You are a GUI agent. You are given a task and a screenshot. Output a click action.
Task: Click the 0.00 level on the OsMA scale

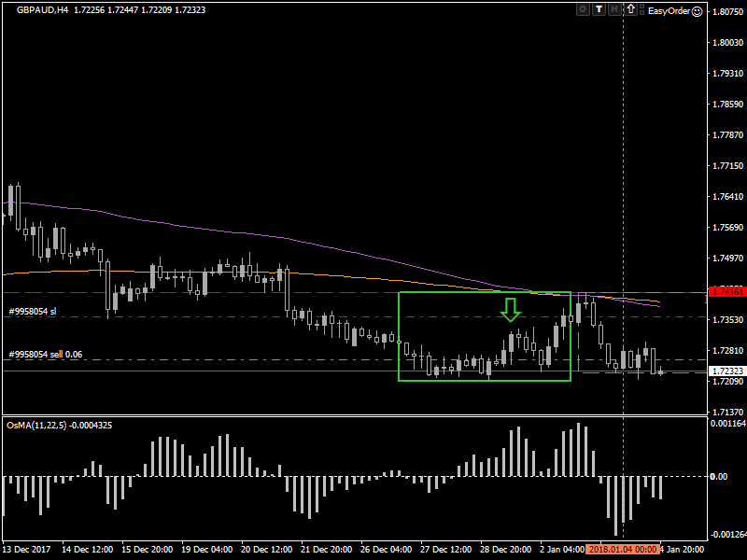719,477
